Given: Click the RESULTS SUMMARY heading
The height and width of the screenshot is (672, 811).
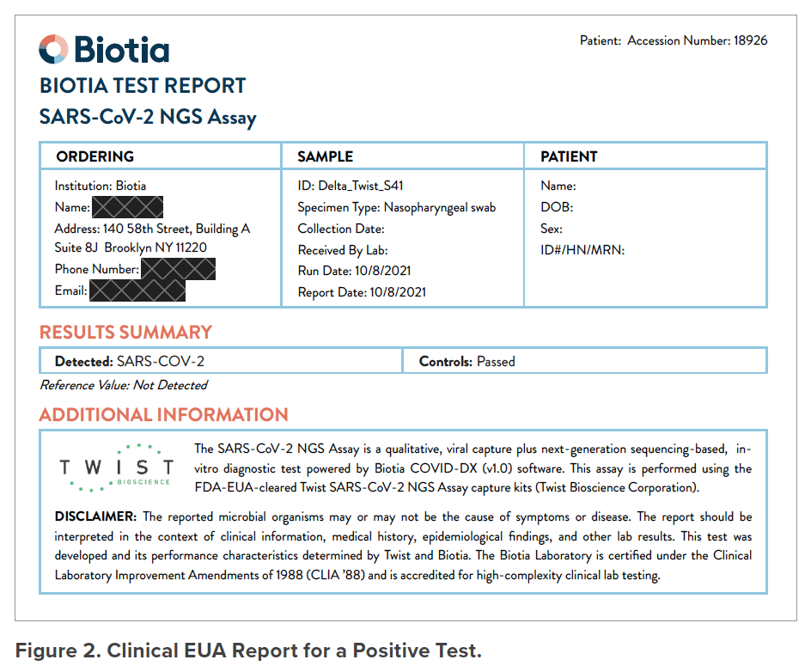Looking at the screenshot, I should click(125, 333).
